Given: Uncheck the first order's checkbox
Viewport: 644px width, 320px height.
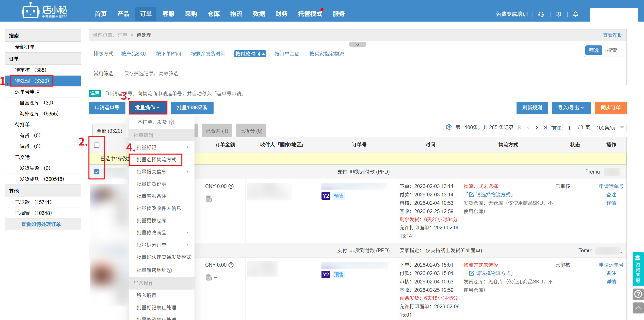Looking at the screenshot, I should coord(97,172).
